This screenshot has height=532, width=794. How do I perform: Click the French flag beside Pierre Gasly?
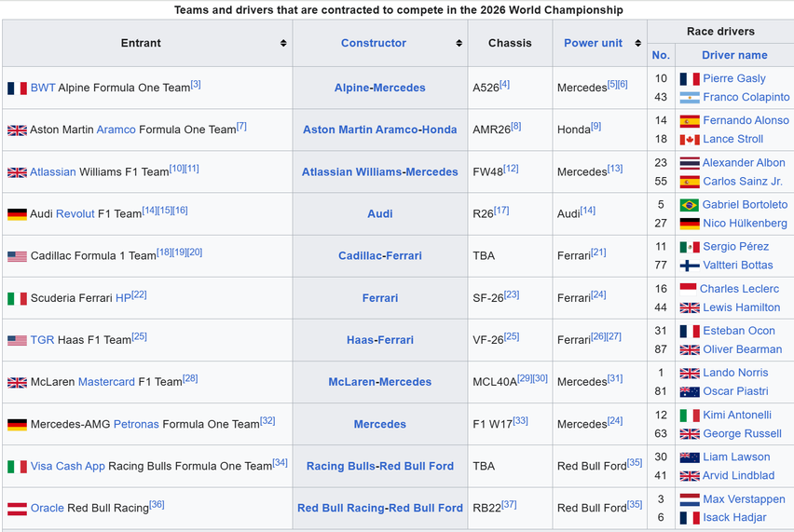(689, 79)
